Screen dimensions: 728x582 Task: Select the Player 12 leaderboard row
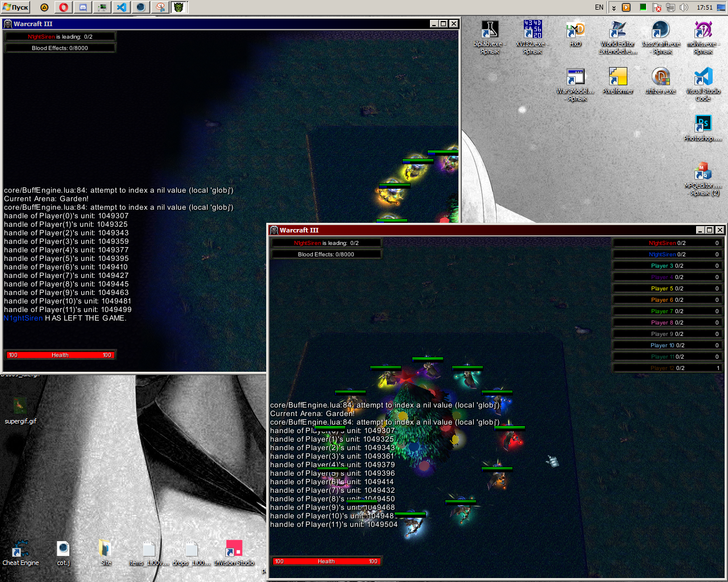point(668,368)
